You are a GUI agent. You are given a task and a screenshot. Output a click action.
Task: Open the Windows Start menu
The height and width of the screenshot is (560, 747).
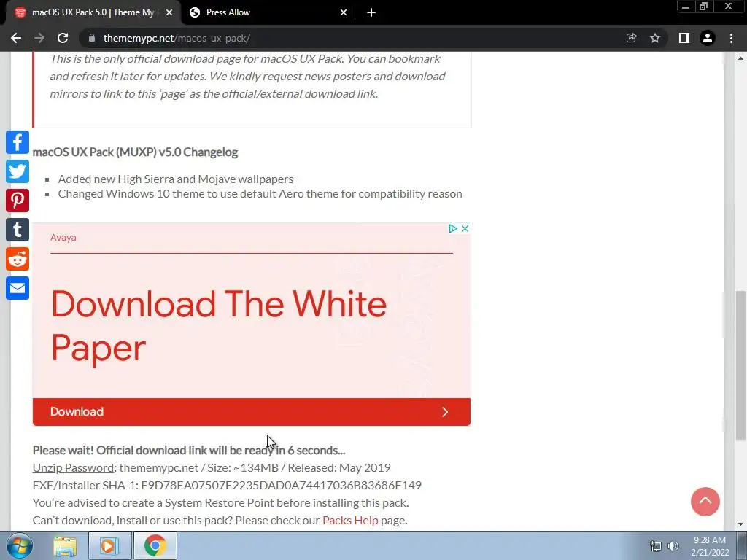tap(20, 545)
